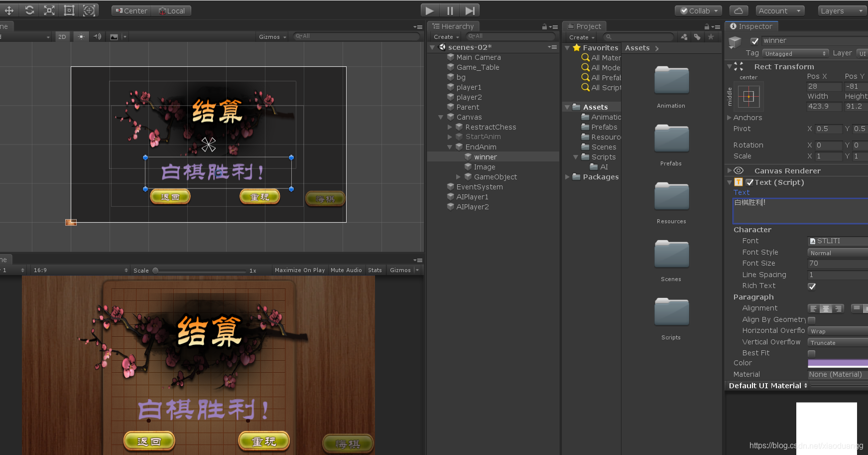This screenshot has height=455, width=868.
Task: Toggle winner object active checkbox
Action: [x=754, y=41]
